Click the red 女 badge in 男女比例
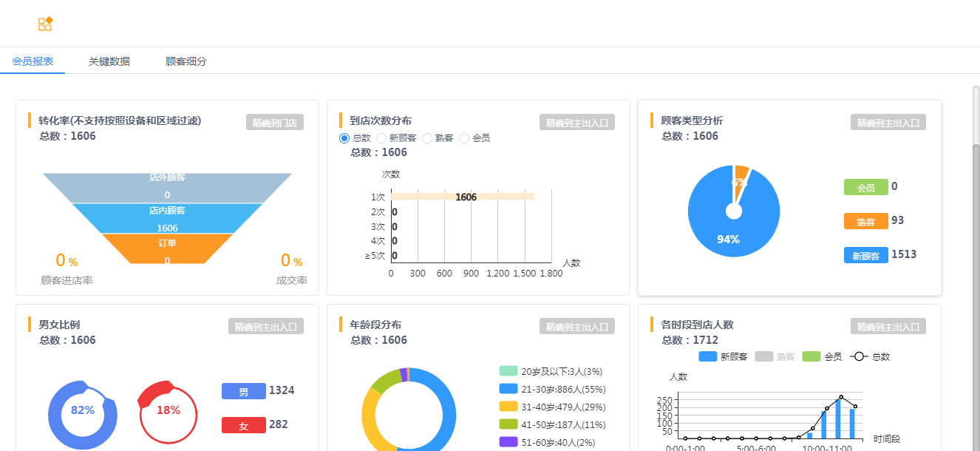 coord(243,425)
